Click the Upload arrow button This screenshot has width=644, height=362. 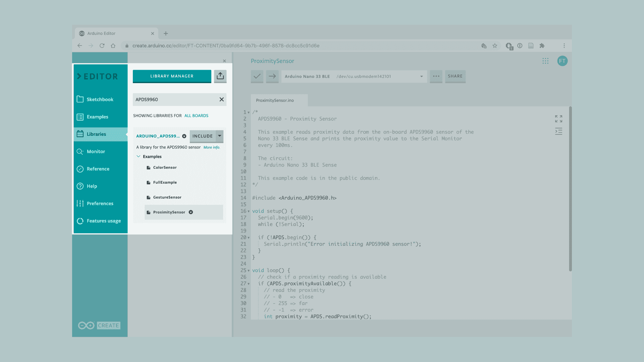[272, 76]
